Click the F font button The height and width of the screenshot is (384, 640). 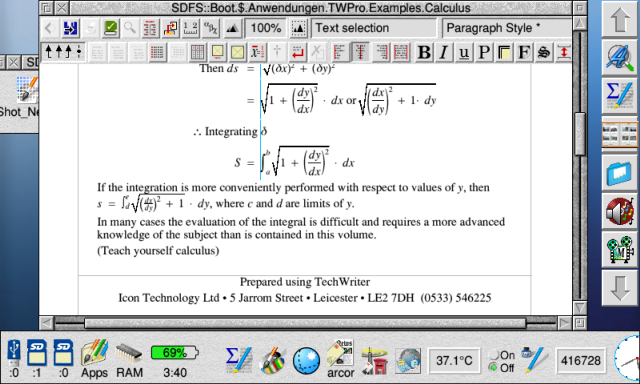(x=524, y=52)
